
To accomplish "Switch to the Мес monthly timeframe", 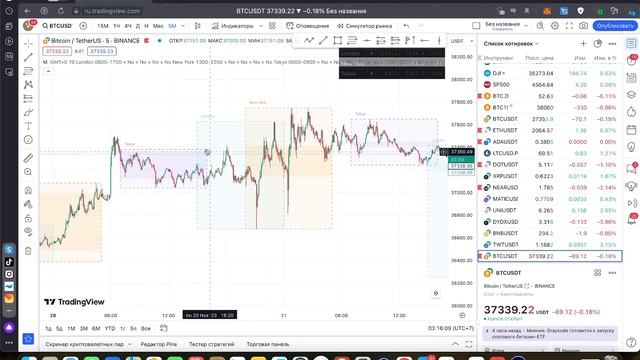I will pyautogui.click(x=158, y=26).
